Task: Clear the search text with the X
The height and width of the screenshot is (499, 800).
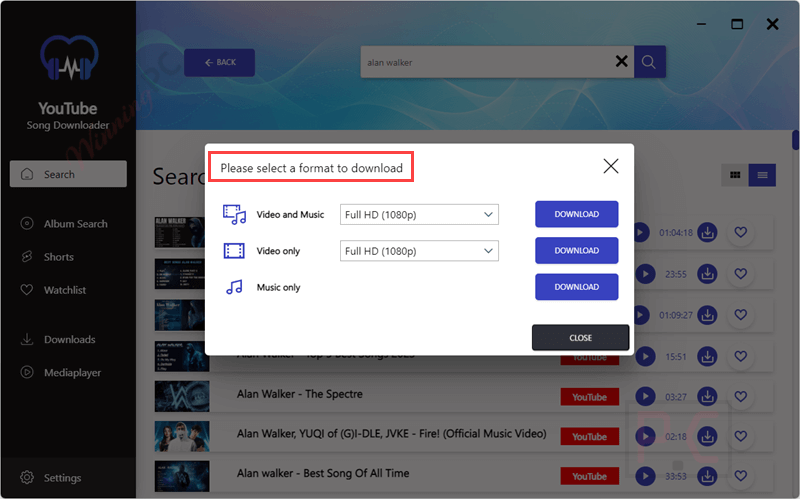Action: click(x=621, y=62)
